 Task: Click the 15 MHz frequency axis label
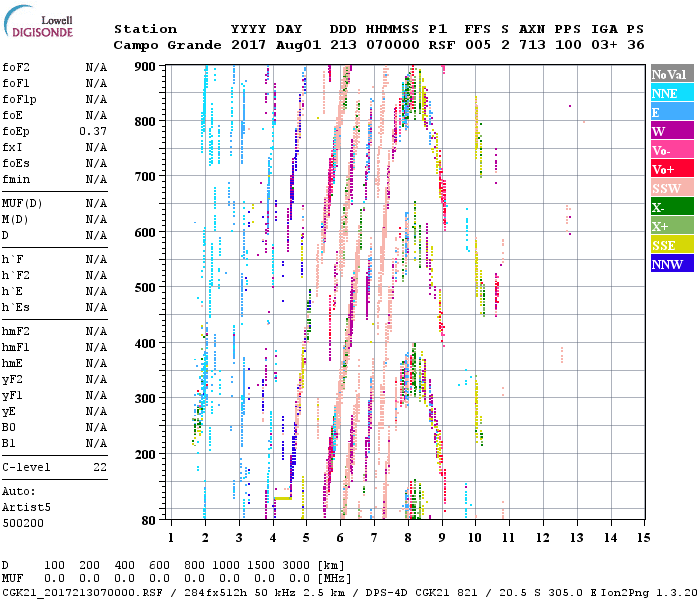pyautogui.click(x=643, y=538)
